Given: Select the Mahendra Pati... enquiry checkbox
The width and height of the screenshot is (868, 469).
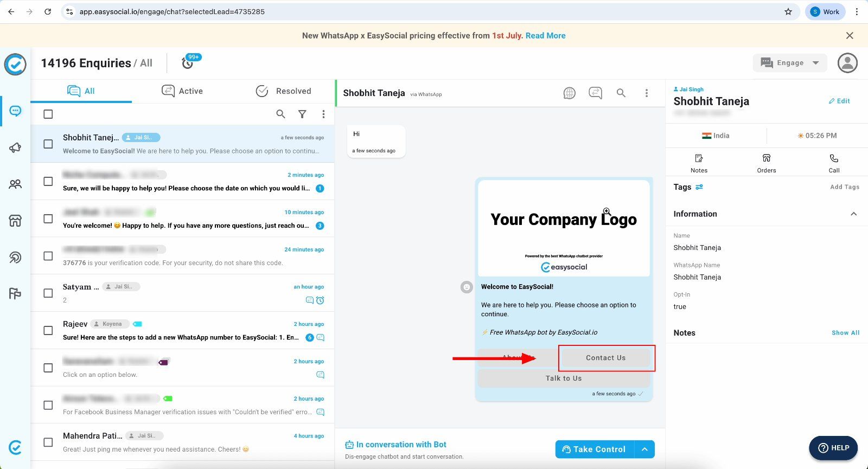Looking at the screenshot, I should point(48,442).
